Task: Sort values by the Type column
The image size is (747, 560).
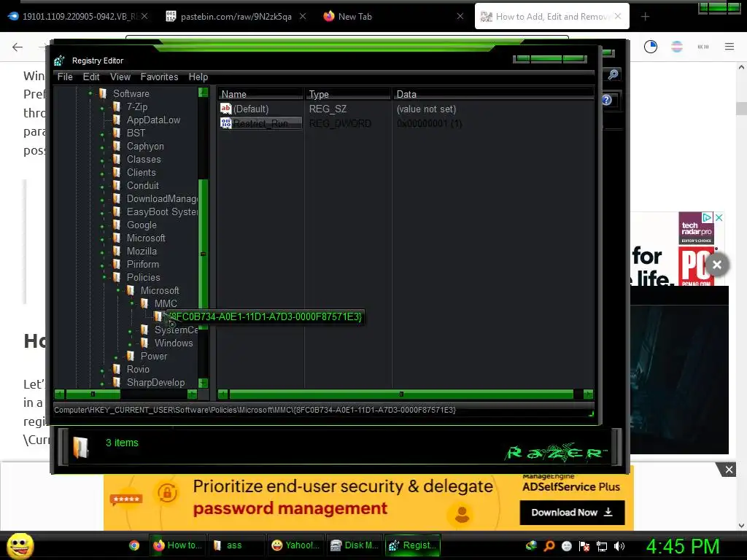Action: coord(348,94)
